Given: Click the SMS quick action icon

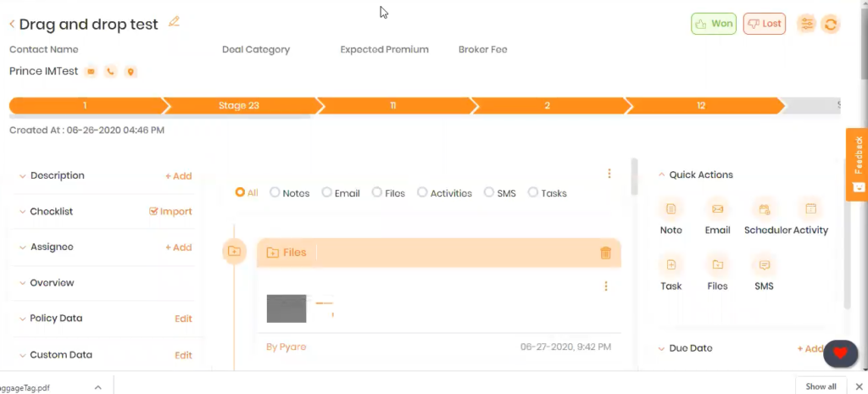Looking at the screenshot, I should coord(764,265).
